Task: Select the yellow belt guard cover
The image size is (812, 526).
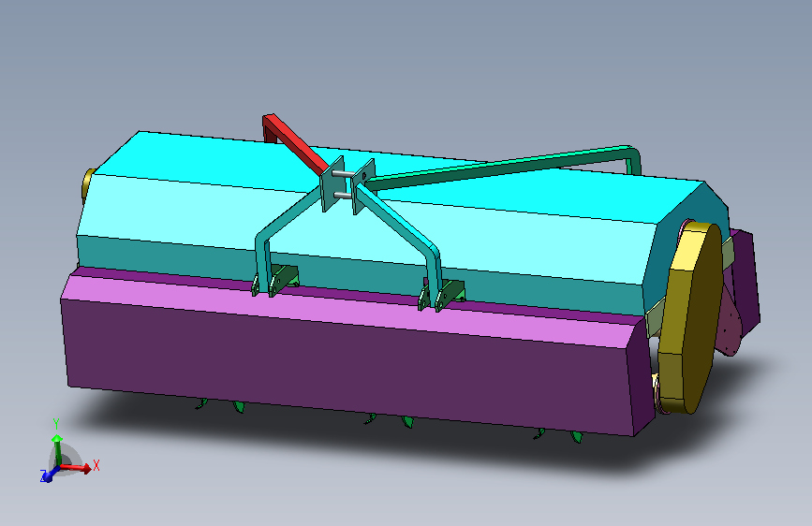Action: 690,317
